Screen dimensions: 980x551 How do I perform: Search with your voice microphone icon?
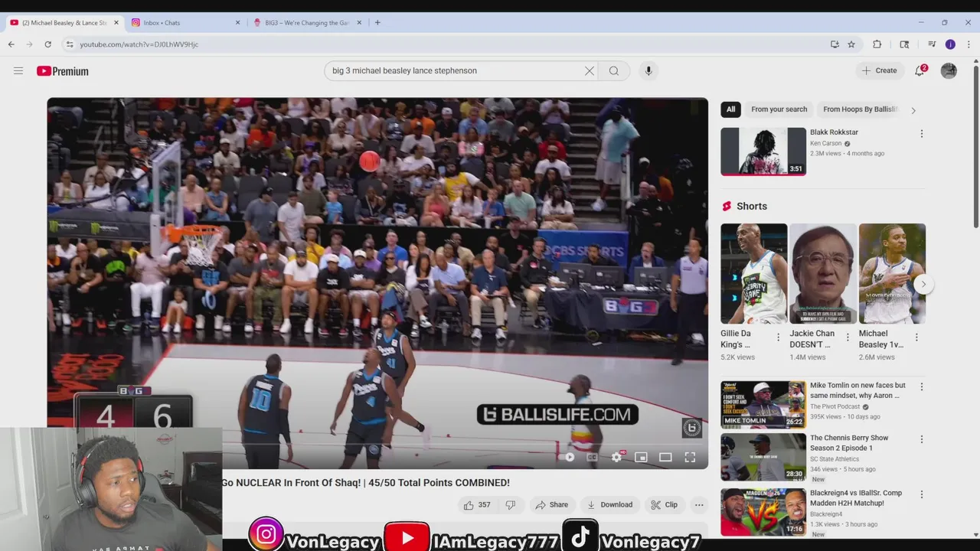coord(648,71)
